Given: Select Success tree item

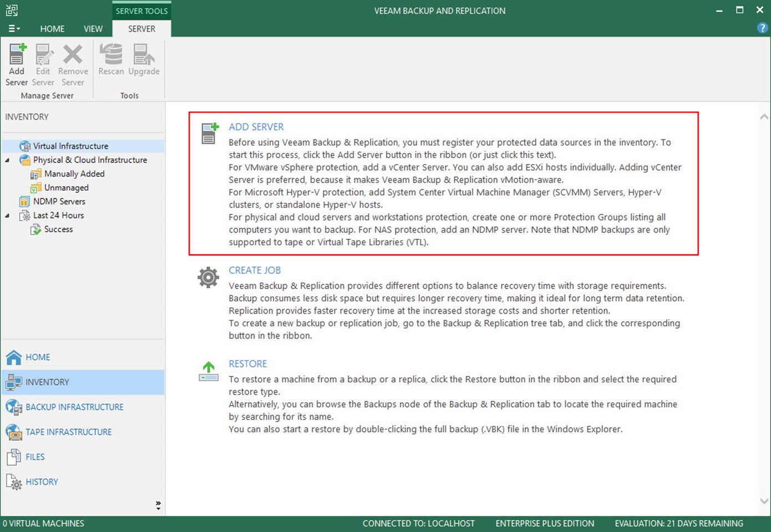Looking at the screenshot, I should tap(58, 229).
